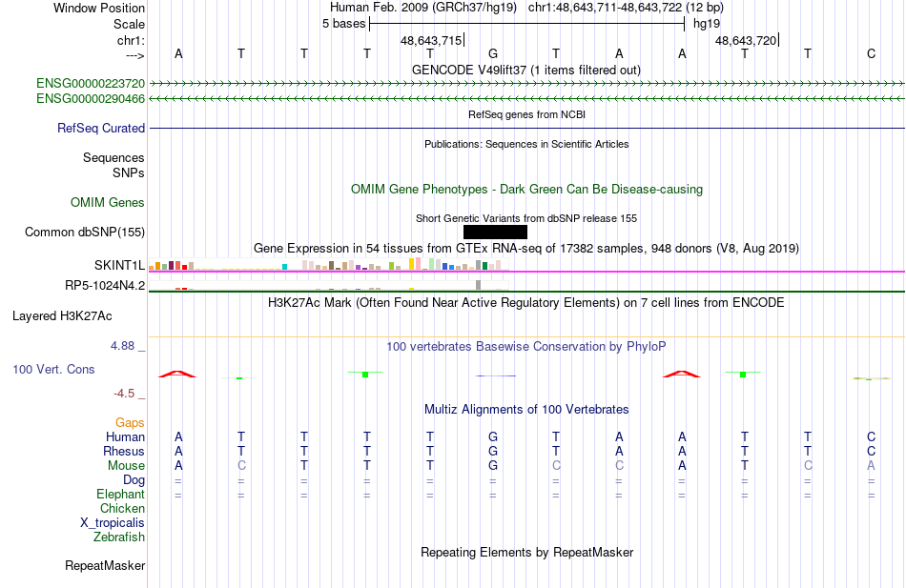Click the OMIM Gene Phenotypes track title
Screen dimensions: 906x588
pyautogui.click(x=527, y=190)
